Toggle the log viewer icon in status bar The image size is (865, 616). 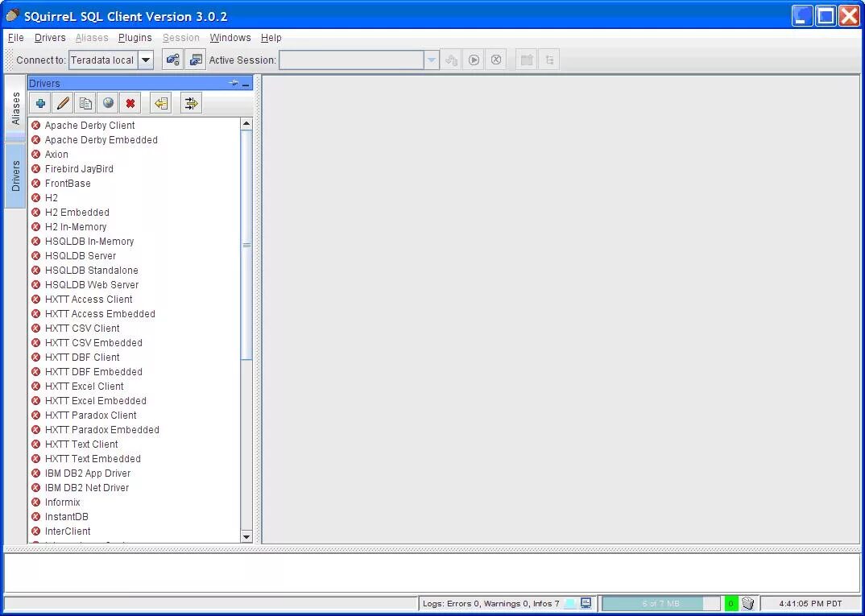(586, 602)
